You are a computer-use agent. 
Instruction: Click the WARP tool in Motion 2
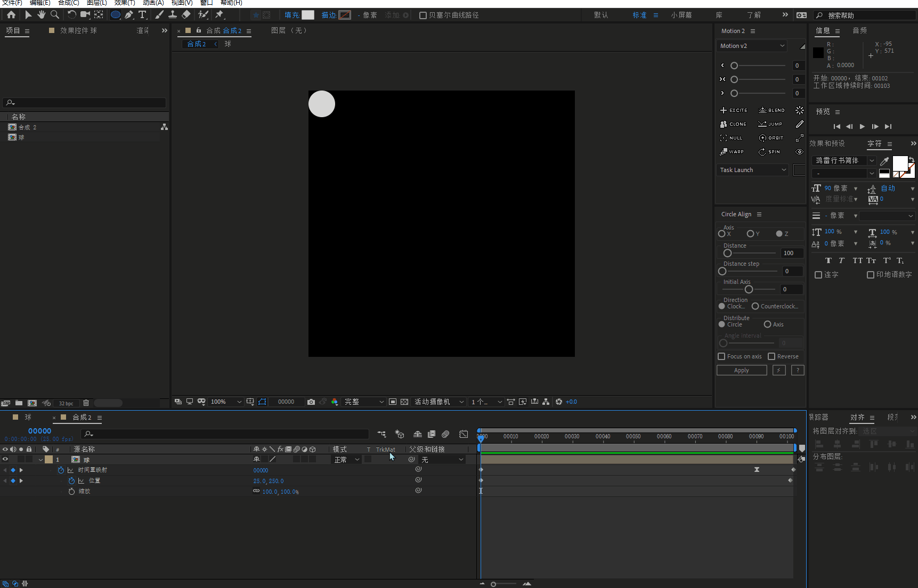click(x=732, y=152)
